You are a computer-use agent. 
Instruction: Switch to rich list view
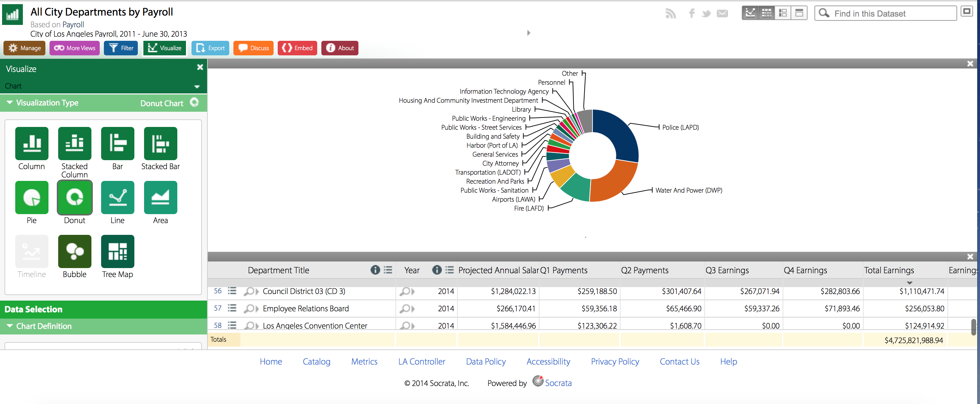tap(783, 13)
